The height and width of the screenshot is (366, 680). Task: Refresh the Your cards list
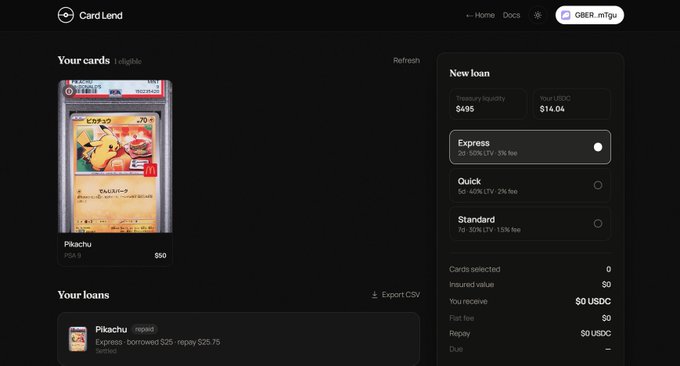[x=406, y=60]
